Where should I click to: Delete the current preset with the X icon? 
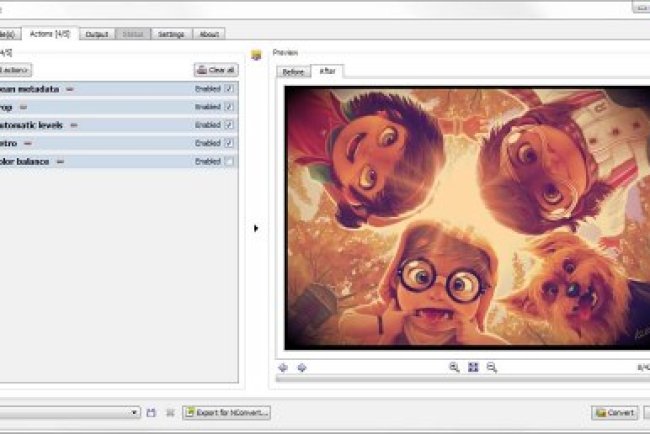[170, 412]
